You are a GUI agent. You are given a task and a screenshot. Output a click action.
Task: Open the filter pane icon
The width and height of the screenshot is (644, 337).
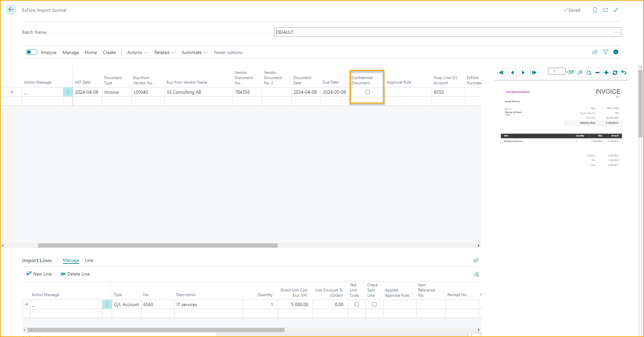(606, 52)
